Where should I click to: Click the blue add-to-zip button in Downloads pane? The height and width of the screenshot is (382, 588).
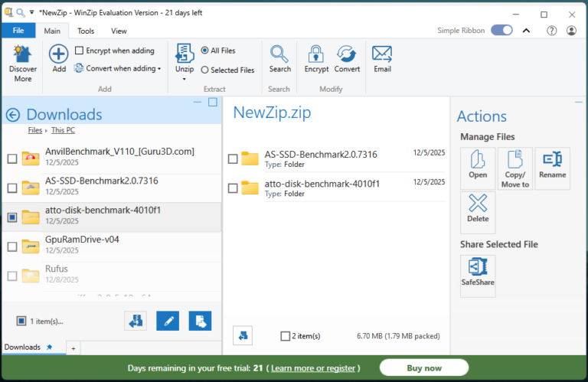click(200, 321)
